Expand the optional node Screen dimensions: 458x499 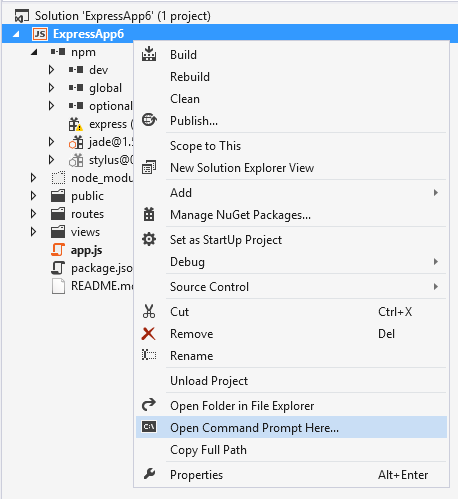(x=51, y=106)
